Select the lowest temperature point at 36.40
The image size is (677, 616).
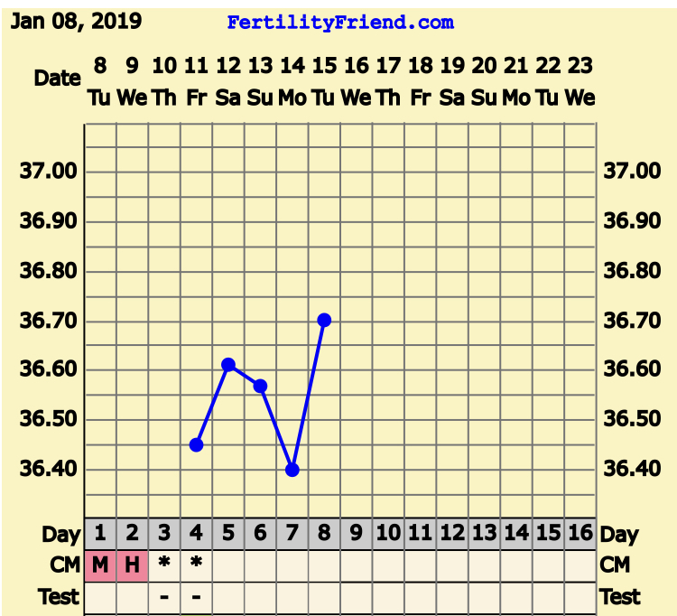(292, 470)
